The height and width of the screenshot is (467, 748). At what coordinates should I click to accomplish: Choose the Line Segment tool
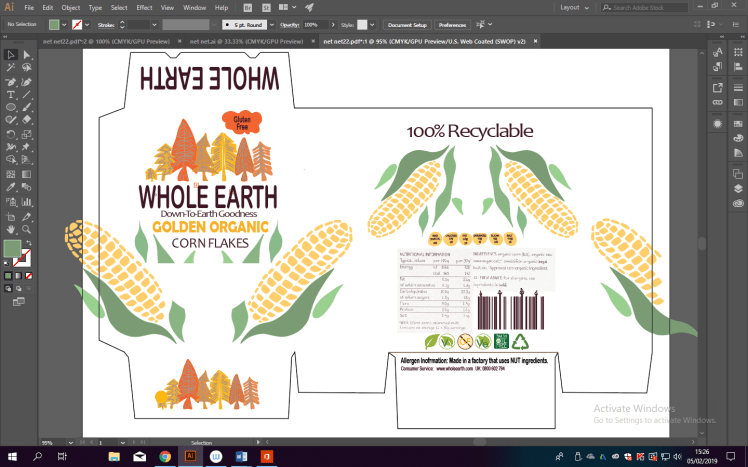(x=27, y=95)
